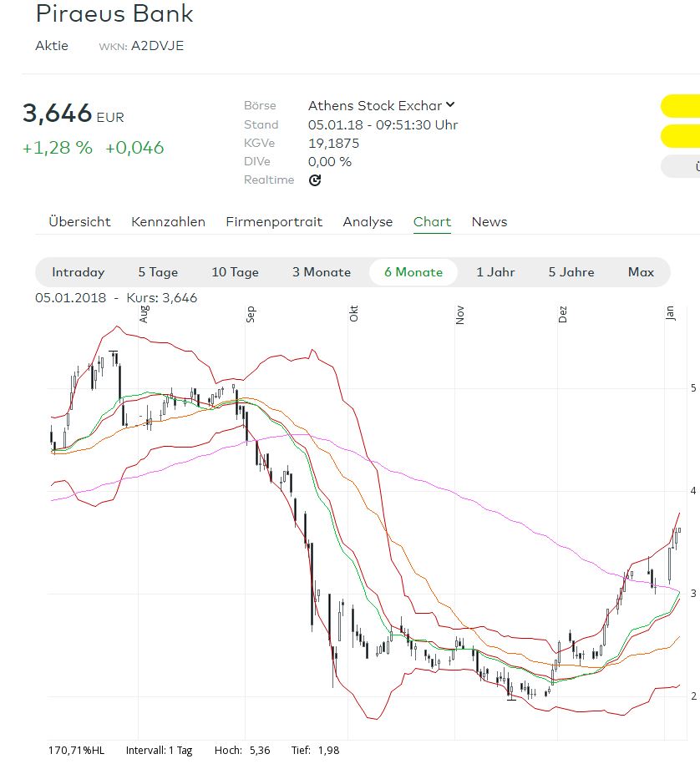Viewport: 700px width, 764px height.
Task: Click the Intervall: 1 Tag label
Action: tap(159, 751)
